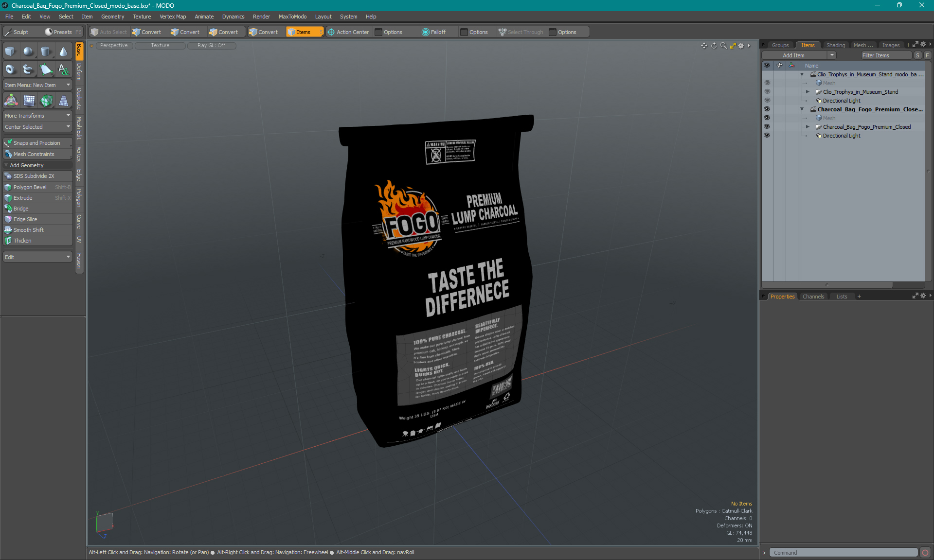Open the Vertex Map menu
The height and width of the screenshot is (560, 934).
pyautogui.click(x=173, y=17)
